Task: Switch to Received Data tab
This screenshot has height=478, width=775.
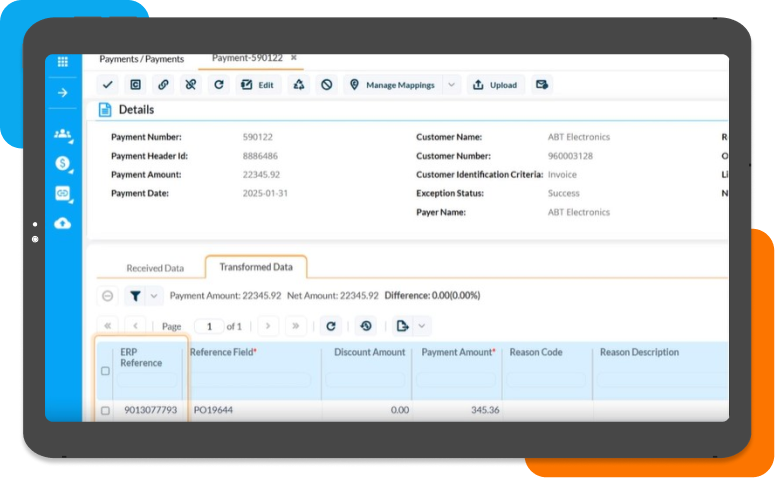Action: (x=155, y=268)
